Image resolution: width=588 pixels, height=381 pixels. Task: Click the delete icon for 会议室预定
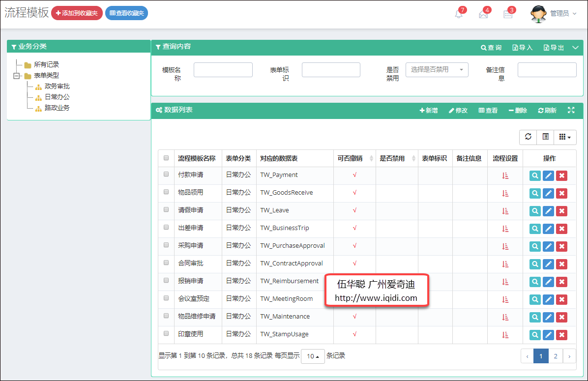[x=562, y=299]
